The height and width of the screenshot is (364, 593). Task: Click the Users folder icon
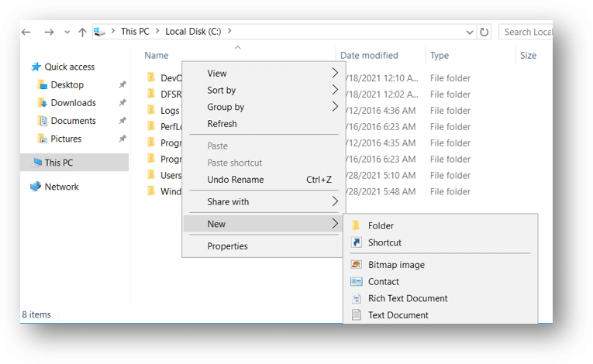pos(151,175)
